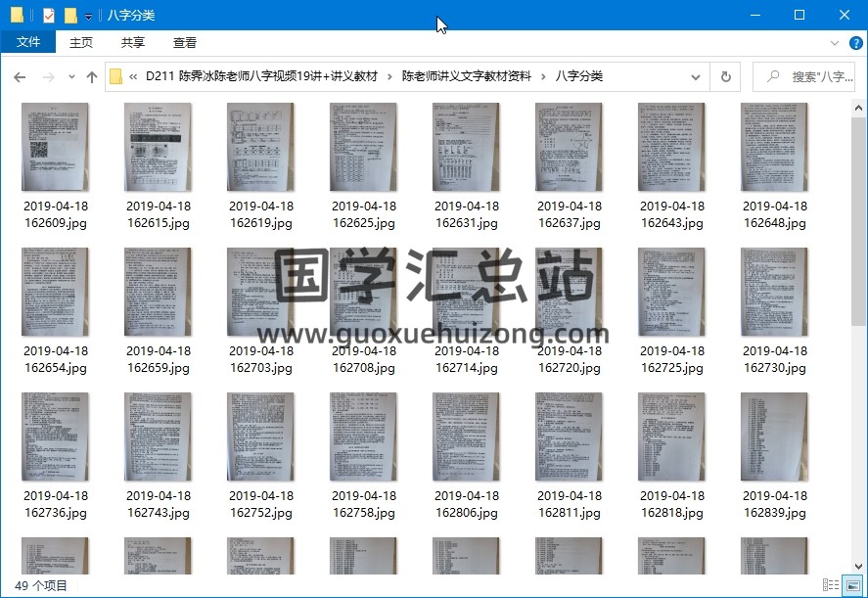Click the hidden path chevrons in address bar
The image size is (868, 598).
(x=133, y=77)
